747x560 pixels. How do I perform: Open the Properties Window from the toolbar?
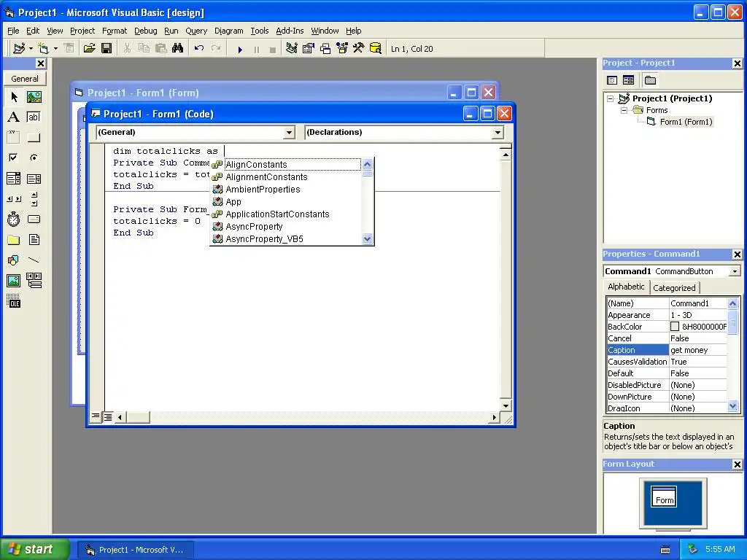tap(309, 48)
